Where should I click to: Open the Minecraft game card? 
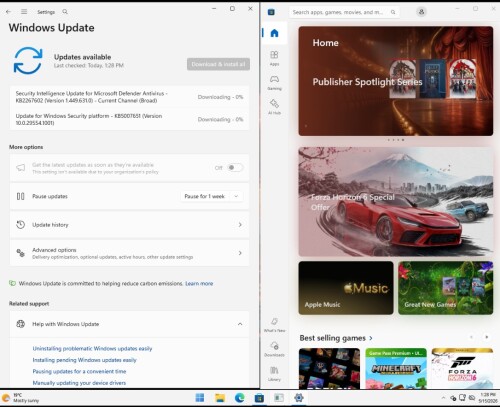[x=396, y=368]
